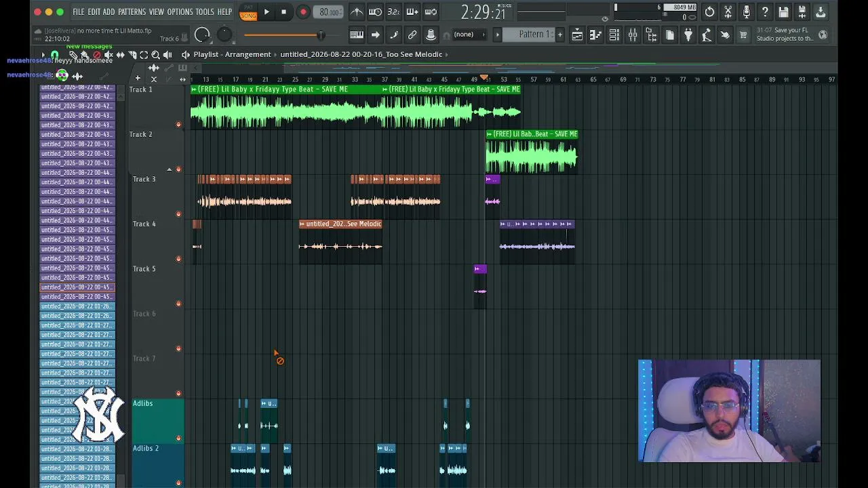
Task: Collapse Track 2 group arrow
Action: pos(170,169)
